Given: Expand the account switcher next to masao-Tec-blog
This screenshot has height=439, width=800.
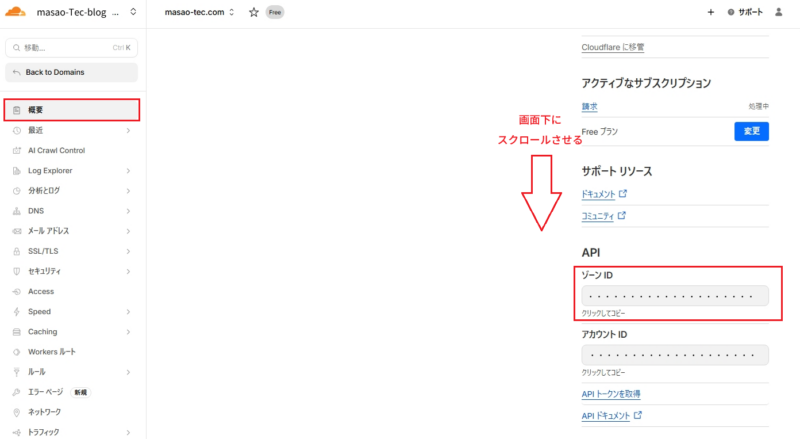Looking at the screenshot, I should [133, 12].
